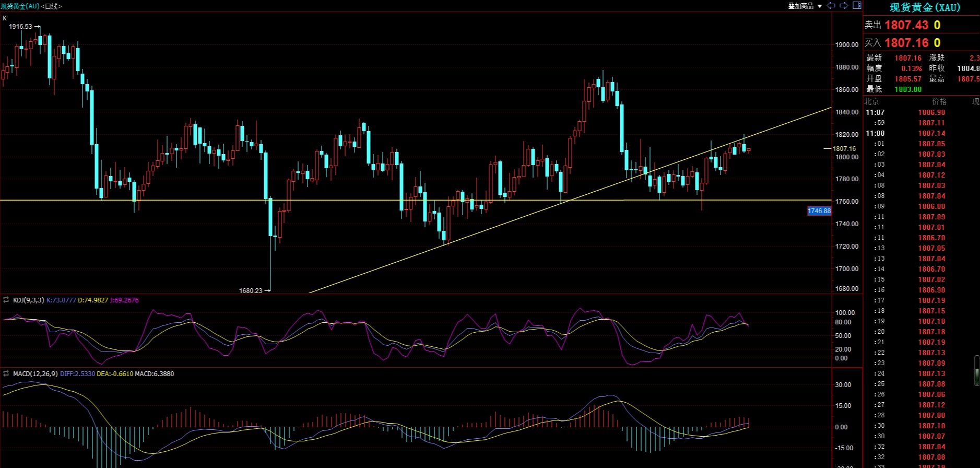Open the 叠加商品 dropdown
The width and height of the screenshot is (980, 468).
click(805, 6)
